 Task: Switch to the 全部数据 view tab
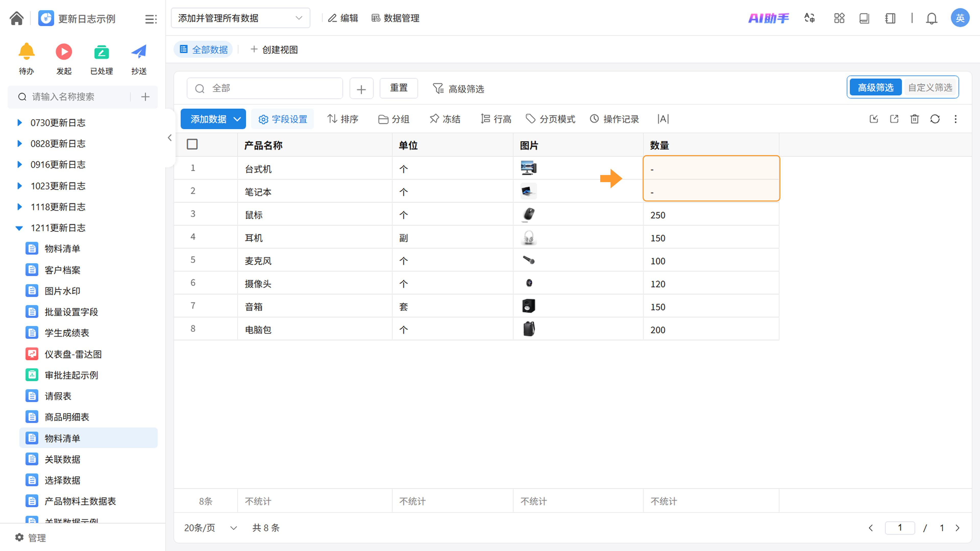[204, 49]
